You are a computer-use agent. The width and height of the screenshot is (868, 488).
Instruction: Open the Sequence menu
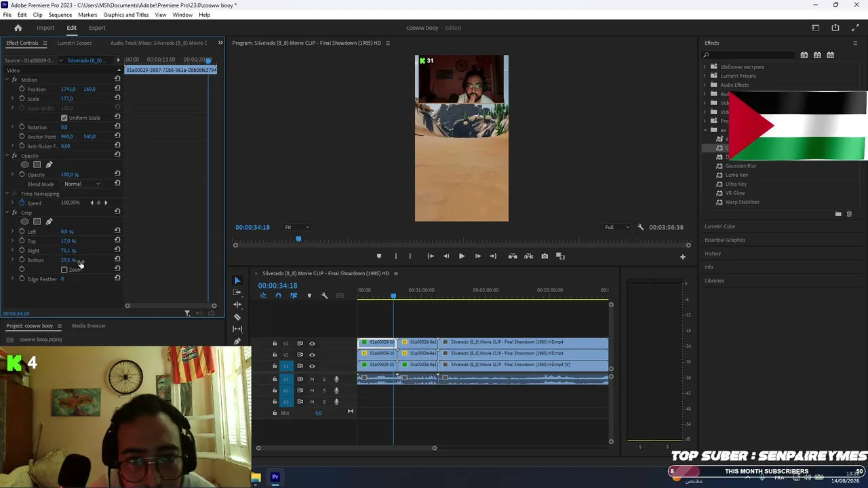60,15
